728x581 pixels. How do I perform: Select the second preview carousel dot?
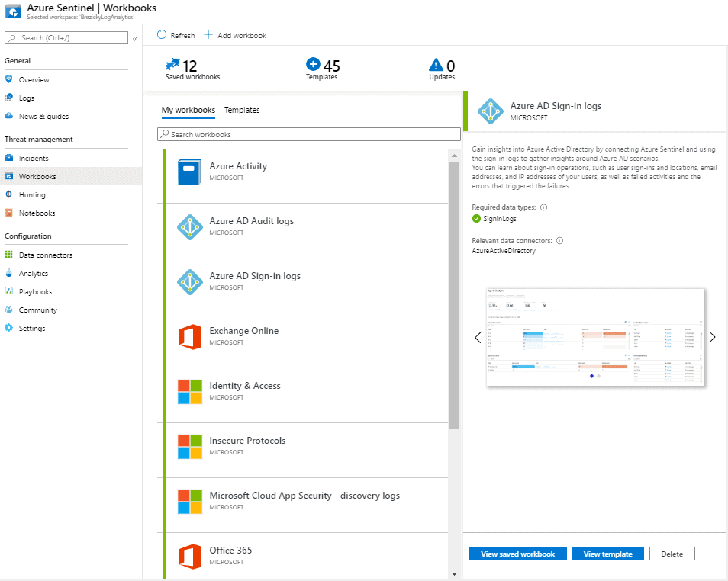tap(598, 376)
